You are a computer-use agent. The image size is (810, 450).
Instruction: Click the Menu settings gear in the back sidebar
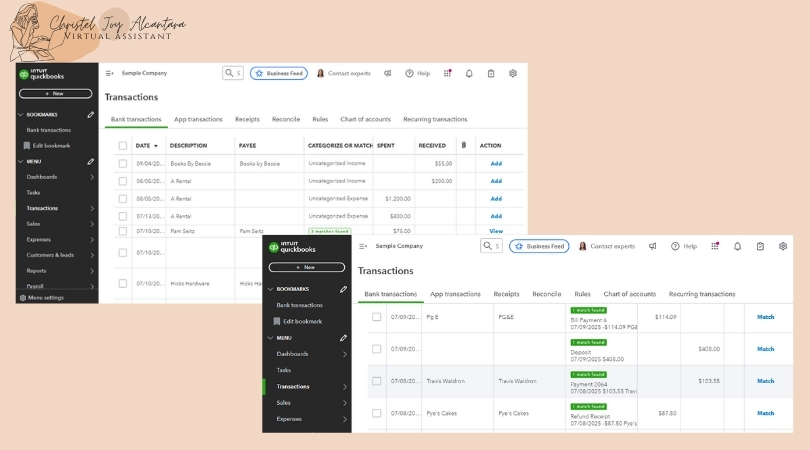(x=23, y=297)
